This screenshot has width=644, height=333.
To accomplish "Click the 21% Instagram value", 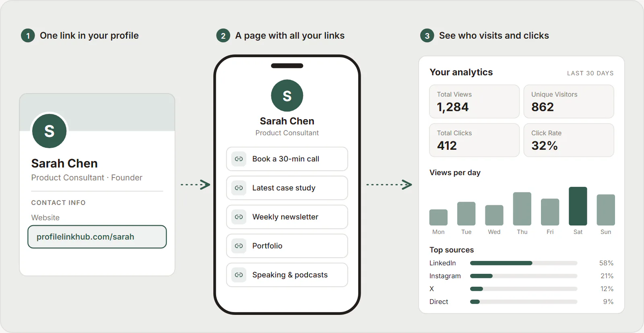I will tap(607, 276).
